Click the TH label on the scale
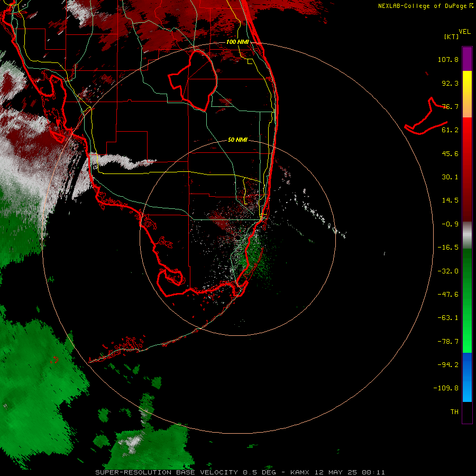The width and height of the screenshot is (476, 476). [454, 412]
